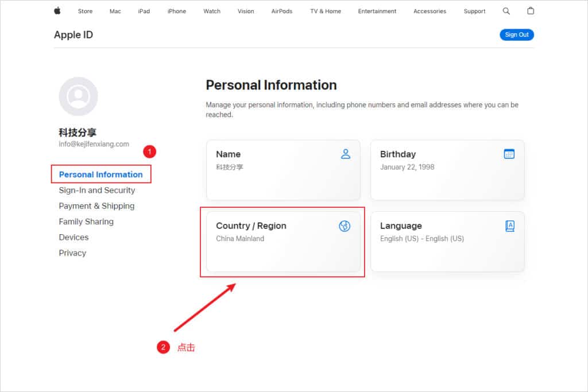The width and height of the screenshot is (588, 392).
Task: Click the China Mainland value
Action: [x=240, y=239]
